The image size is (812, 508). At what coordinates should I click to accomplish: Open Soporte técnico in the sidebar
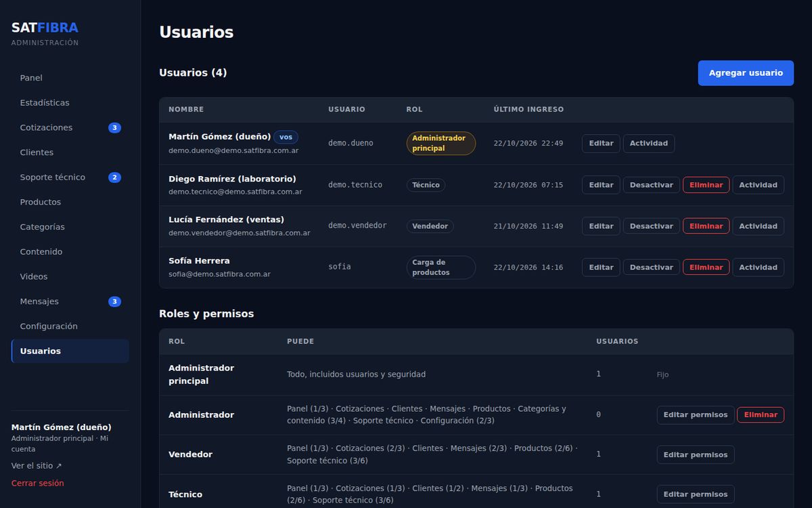70,177
